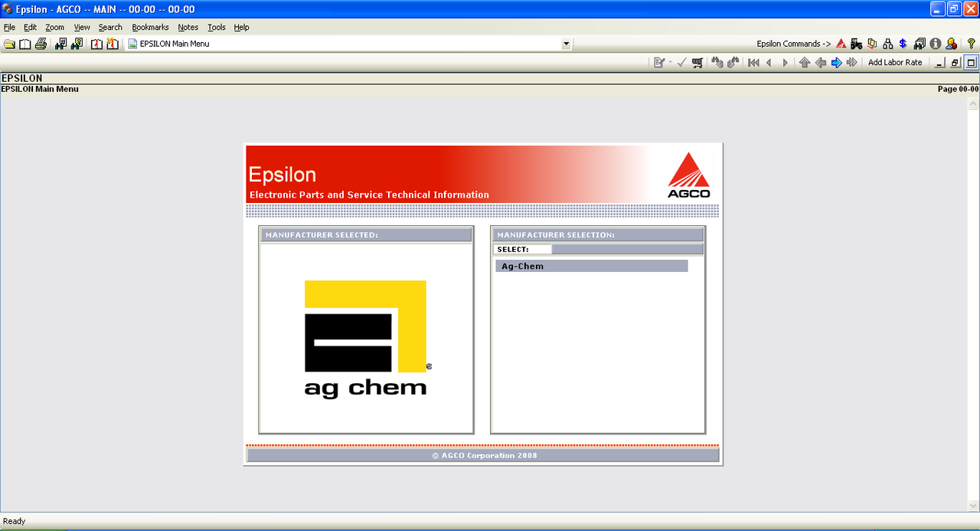
Task: Click the 'Ready' status bar text
Action: (15, 521)
